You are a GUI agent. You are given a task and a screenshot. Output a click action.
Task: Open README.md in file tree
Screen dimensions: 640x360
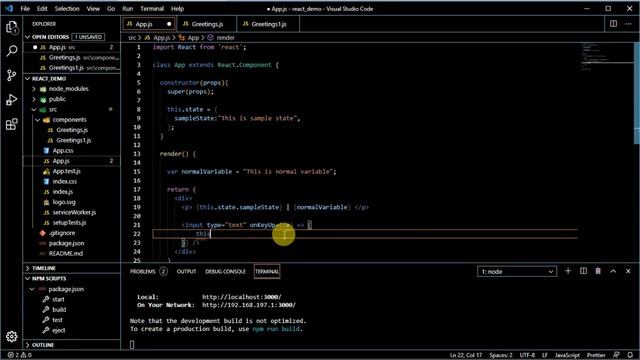[x=65, y=253]
